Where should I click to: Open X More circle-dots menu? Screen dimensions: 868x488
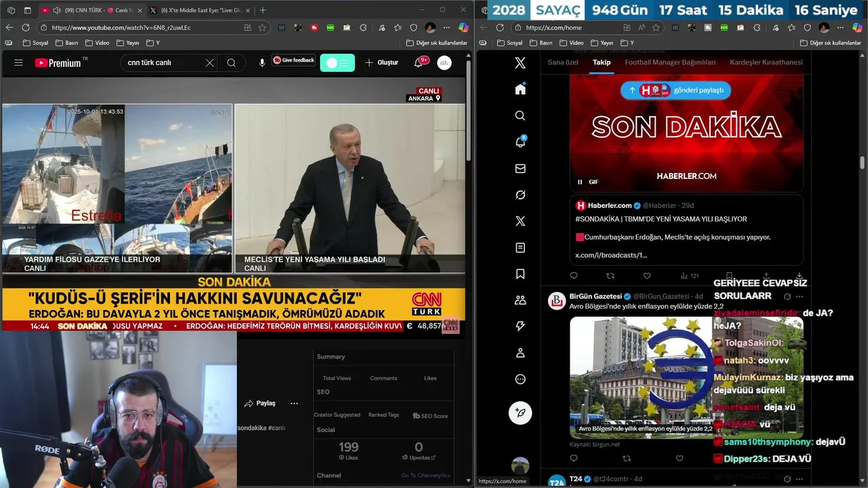[520, 380]
